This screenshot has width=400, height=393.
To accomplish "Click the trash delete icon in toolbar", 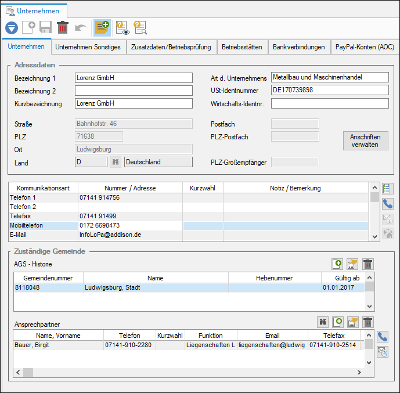I will pyautogui.click(x=63, y=27).
